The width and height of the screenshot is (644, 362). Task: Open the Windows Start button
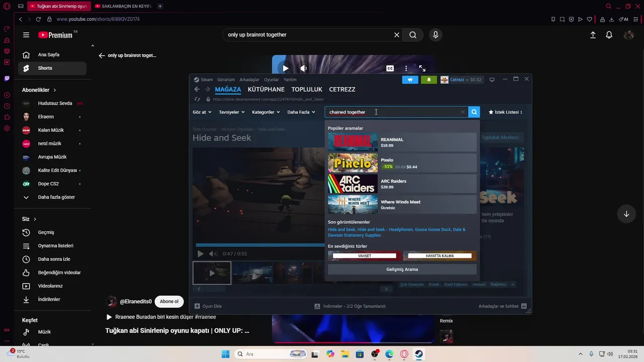pyautogui.click(x=225, y=354)
